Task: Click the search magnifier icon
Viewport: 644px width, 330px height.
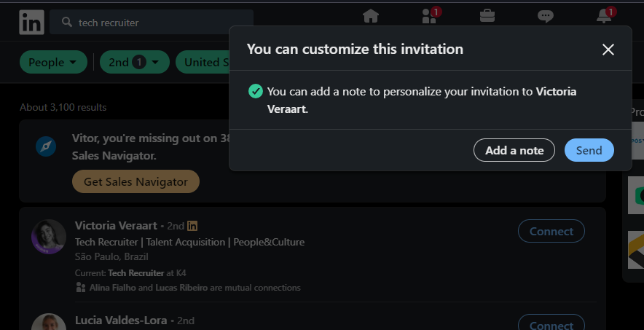Action: [66, 23]
